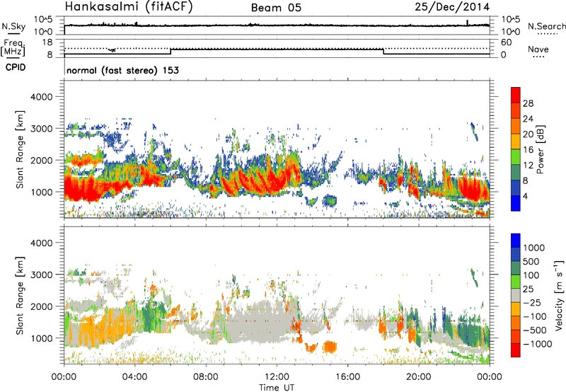Click the normal (fast stereo) 153 text

[122, 70]
